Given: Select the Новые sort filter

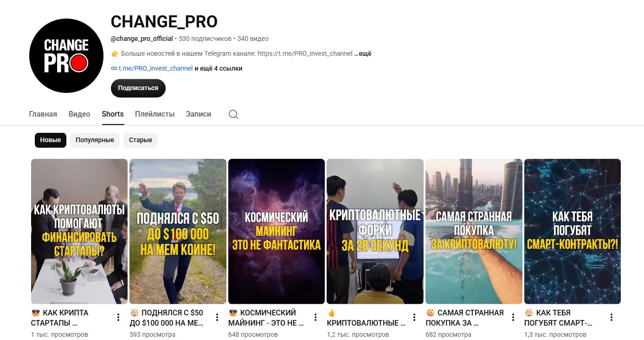Looking at the screenshot, I should coord(51,140).
